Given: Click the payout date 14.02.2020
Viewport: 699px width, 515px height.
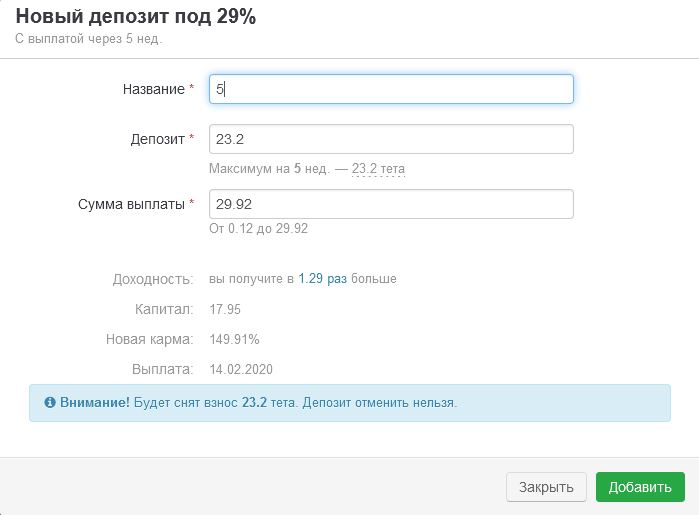Looking at the screenshot, I should [240, 369].
